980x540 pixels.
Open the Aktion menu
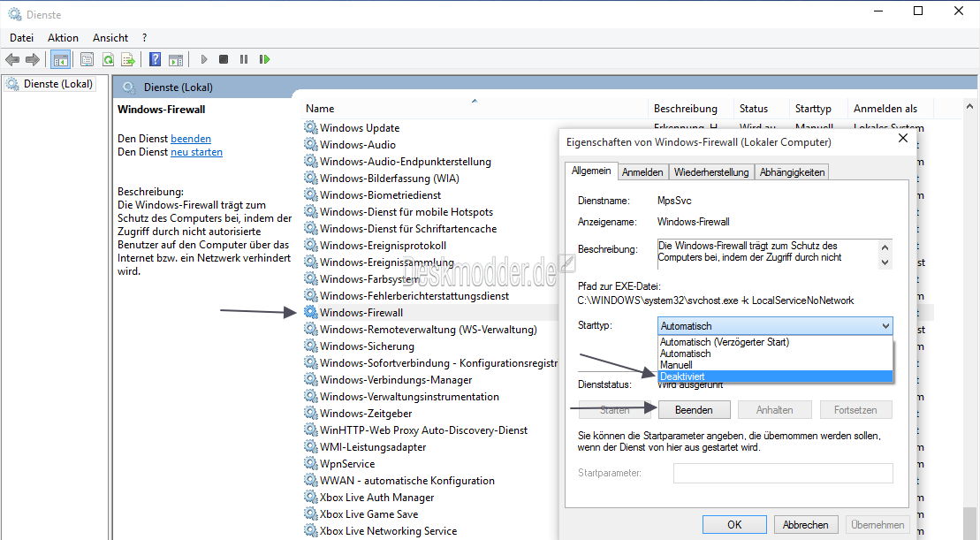click(x=63, y=38)
